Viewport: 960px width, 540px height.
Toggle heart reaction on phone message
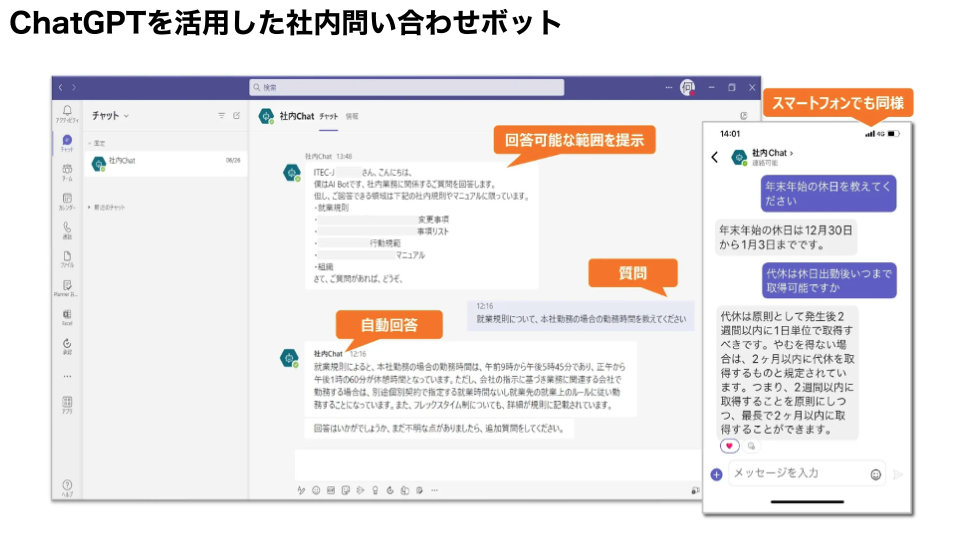tap(730, 446)
